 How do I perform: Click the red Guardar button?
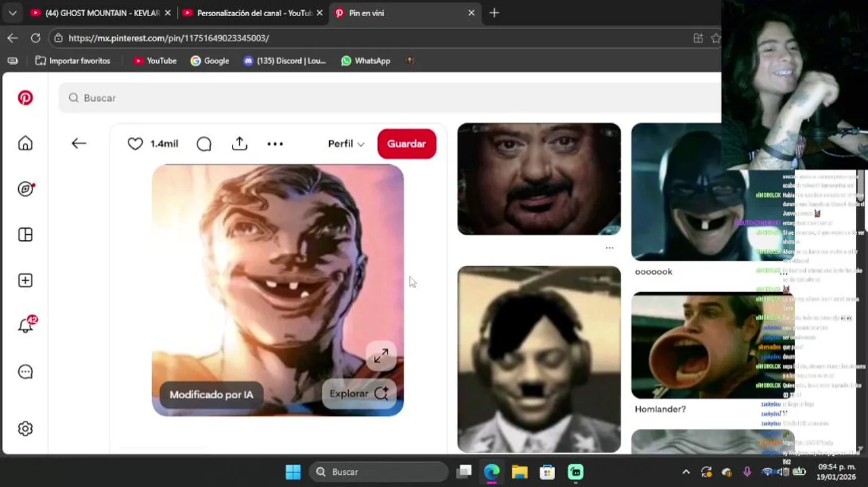406,143
